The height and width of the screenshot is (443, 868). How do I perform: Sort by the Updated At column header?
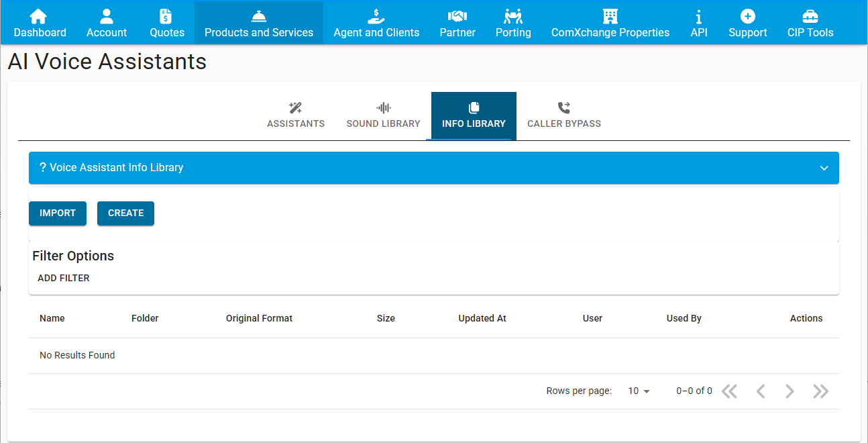tap(482, 318)
